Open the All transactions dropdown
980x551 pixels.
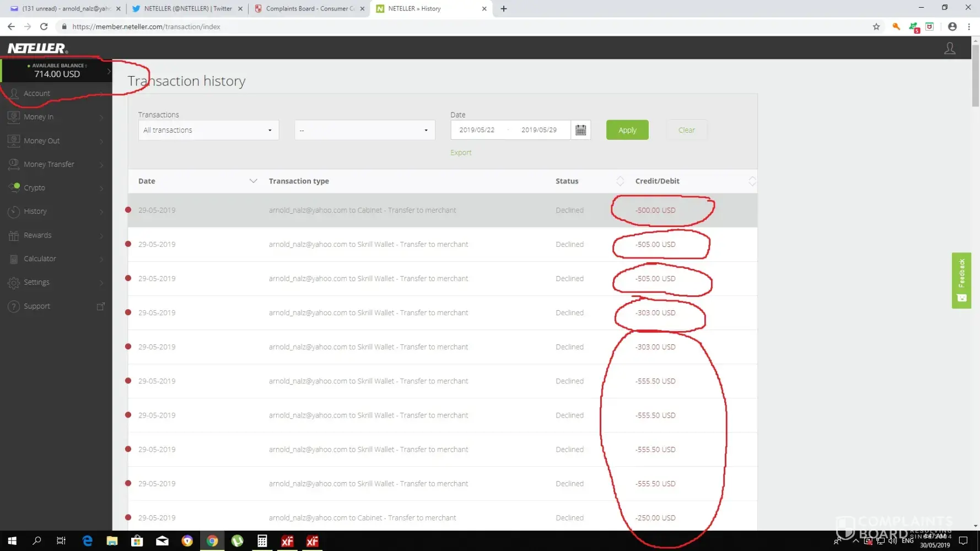(208, 130)
